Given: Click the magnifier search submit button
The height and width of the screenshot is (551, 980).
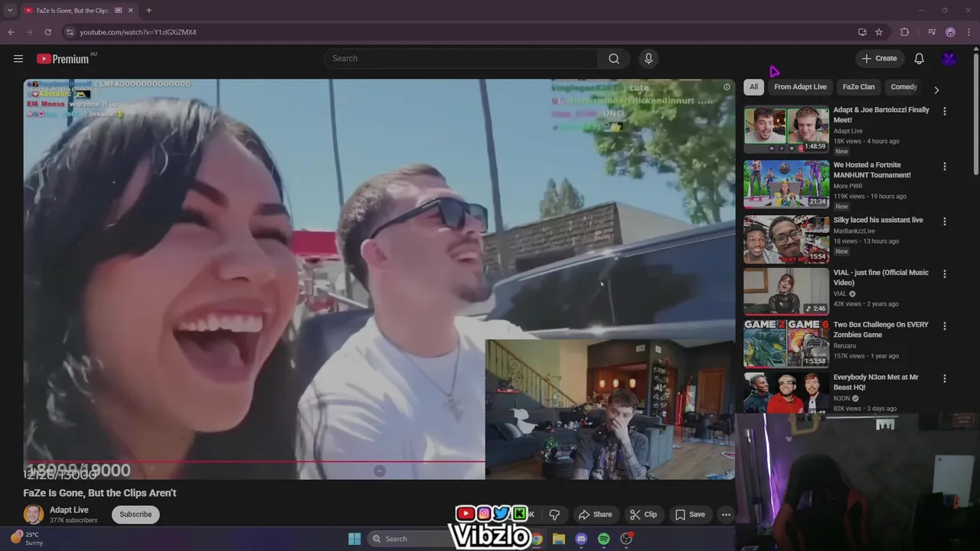Looking at the screenshot, I should pyautogui.click(x=614, y=58).
